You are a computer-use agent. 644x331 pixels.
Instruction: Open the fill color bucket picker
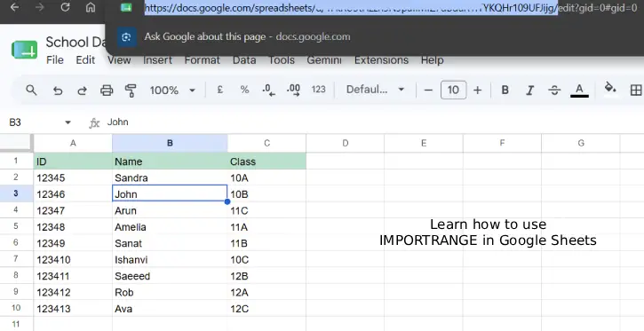pyautogui.click(x=610, y=88)
